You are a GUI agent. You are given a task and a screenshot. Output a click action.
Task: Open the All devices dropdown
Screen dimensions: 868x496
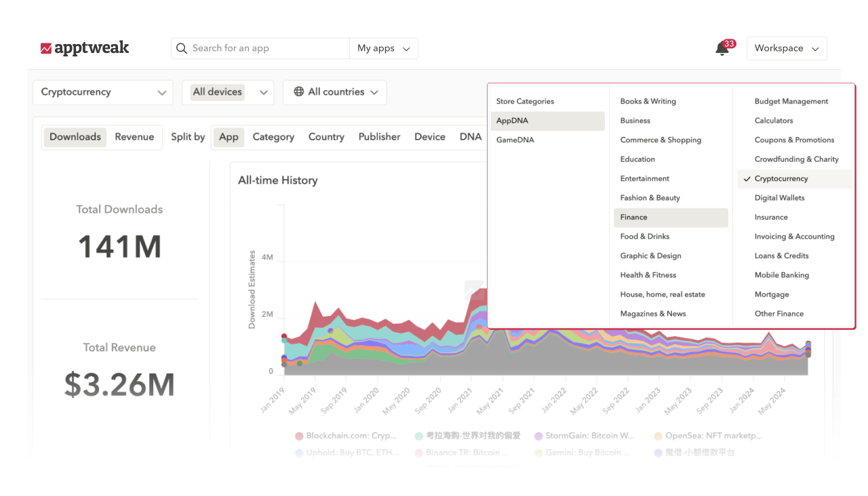pyautogui.click(x=228, y=92)
